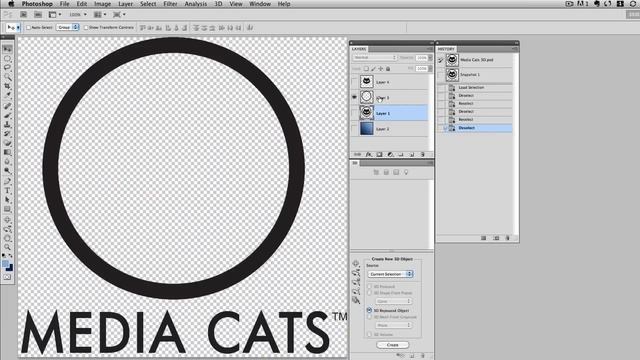Image resolution: width=640 pixels, height=360 pixels.
Task: Select the Eyedropper tool
Action: click(7, 95)
